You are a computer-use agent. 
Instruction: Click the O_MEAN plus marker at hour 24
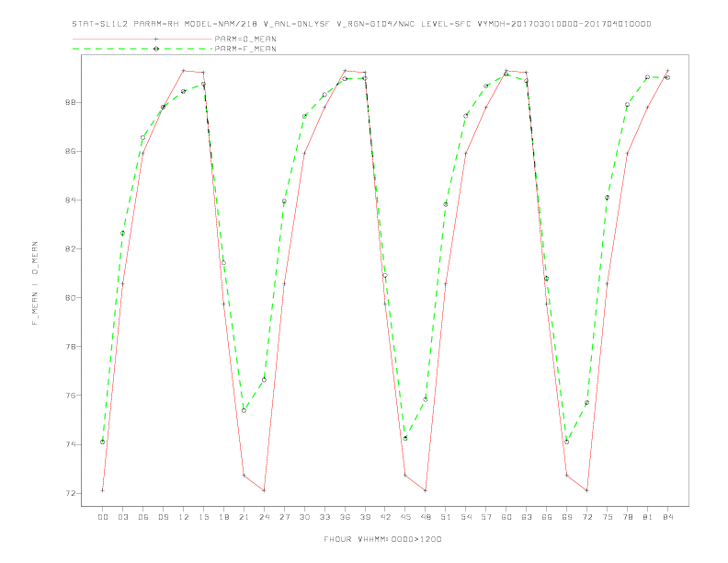264,490
